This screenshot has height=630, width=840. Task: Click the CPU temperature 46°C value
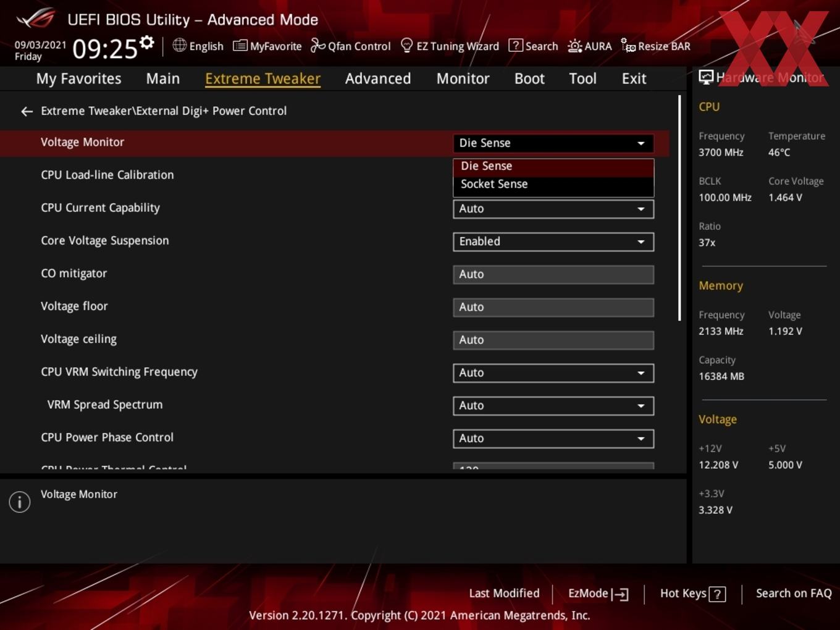point(779,153)
